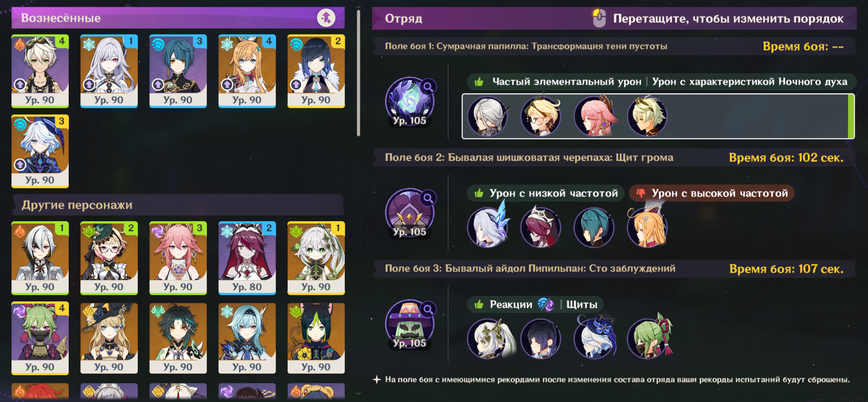Click the ascend arrow icon in Вознесённые header
This screenshot has height=402, width=868.
point(326,18)
